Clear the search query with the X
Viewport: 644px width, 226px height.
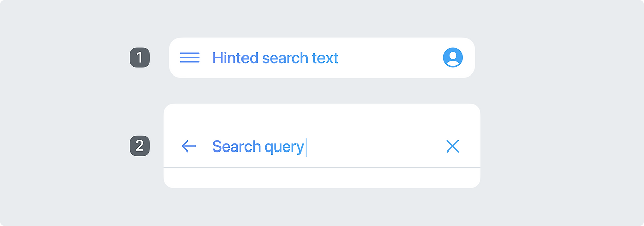point(453,146)
